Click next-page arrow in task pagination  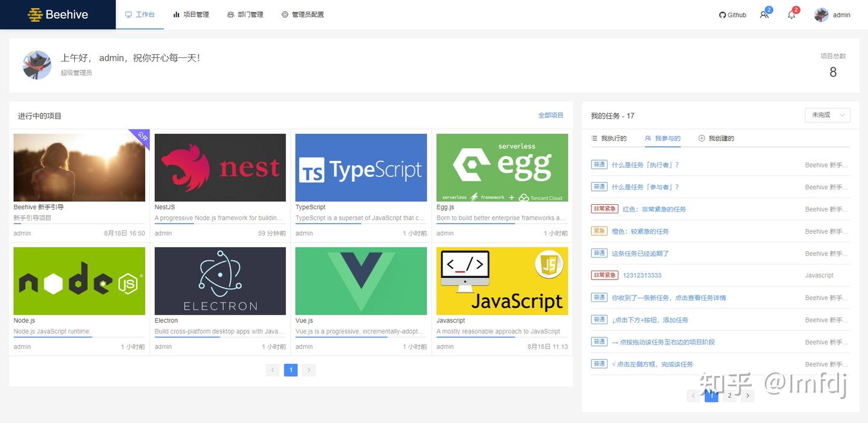point(747,395)
